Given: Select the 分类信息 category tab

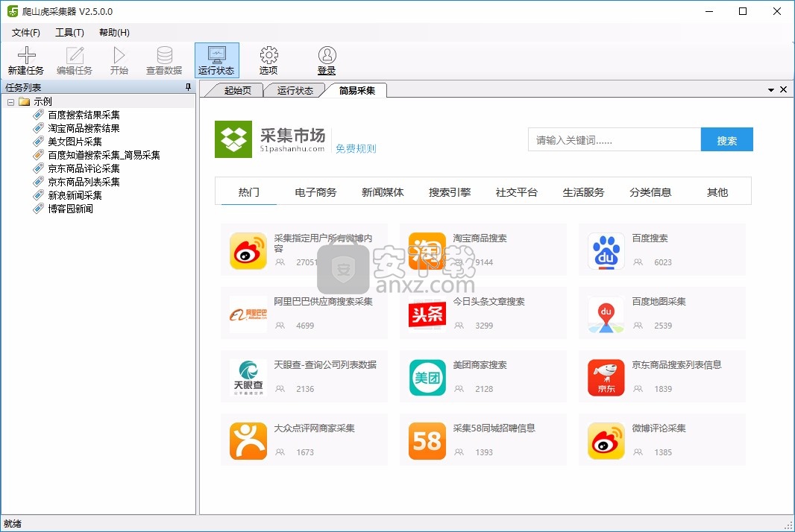Looking at the screenshot, I should pyautogui.click(x=650, y=192).
